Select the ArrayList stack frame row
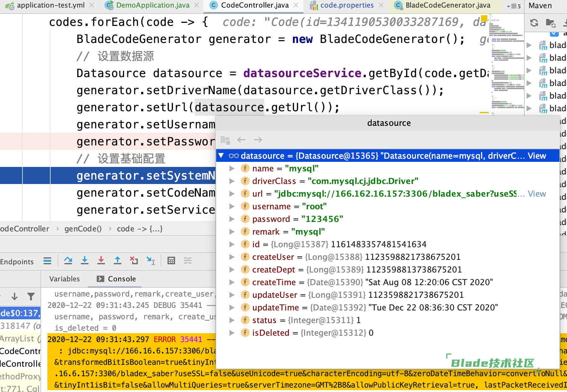This screenshot has width=567, height=392. [x=20, y=339]
